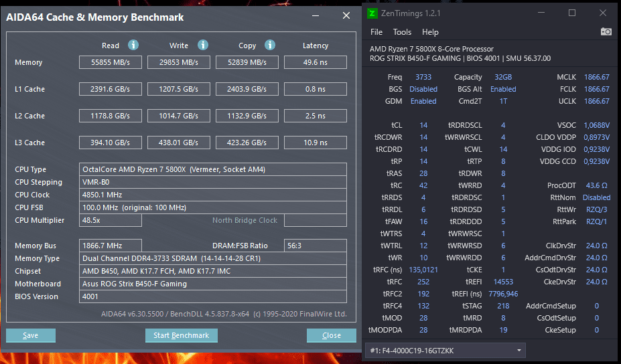Screen dimensions: 621x364
Task: Click the Save button in AIDA64
Action: tap(31, 335)
